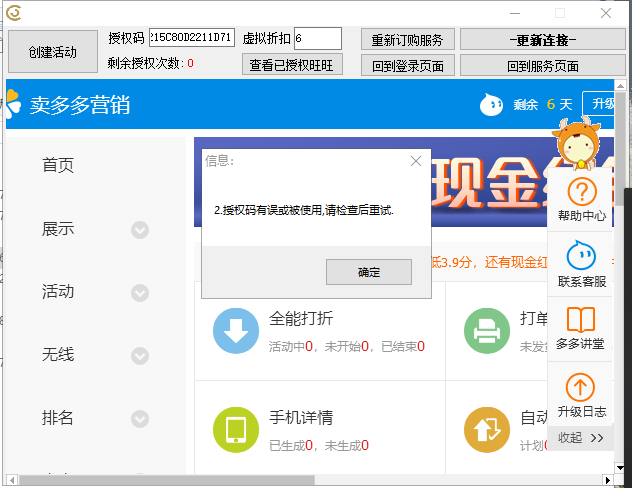This screenshot has width=632, height=488.
Task: Click the cartoon mascot icon
Action: click(x=577, y=143)
